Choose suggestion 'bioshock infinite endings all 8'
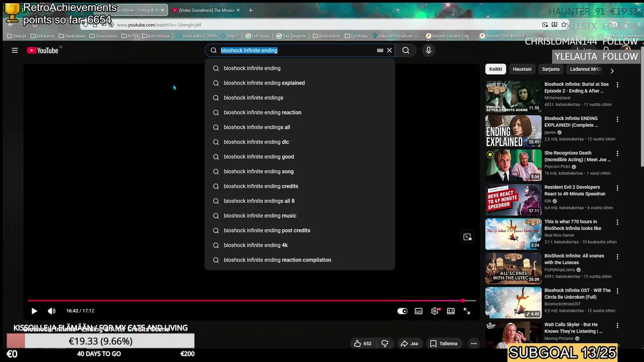The image size is (644, 362). pyautogui.click(x=300, y=201)
